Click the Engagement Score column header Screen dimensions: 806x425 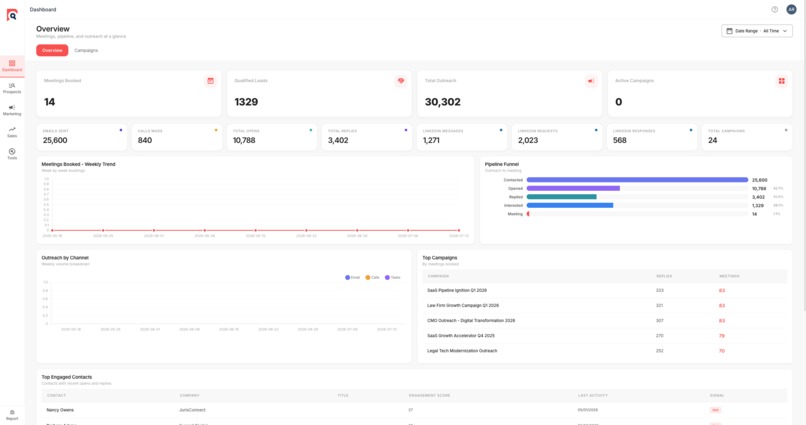(429, 395)
